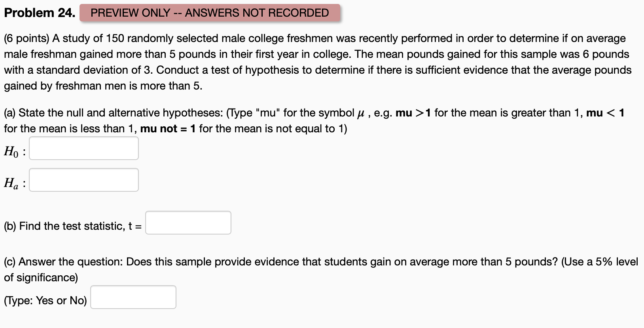Click the answer box under part (c)

click(x=133, y=297)
